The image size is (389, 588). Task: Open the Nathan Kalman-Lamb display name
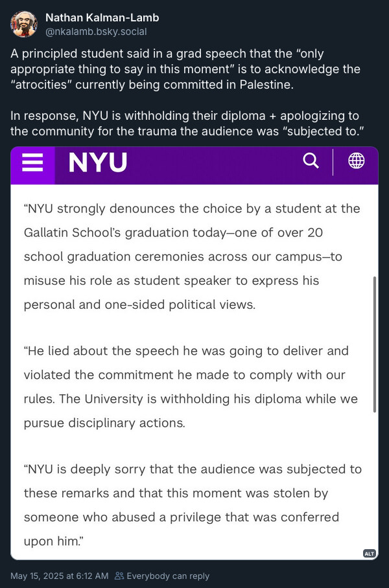[102, 17]
